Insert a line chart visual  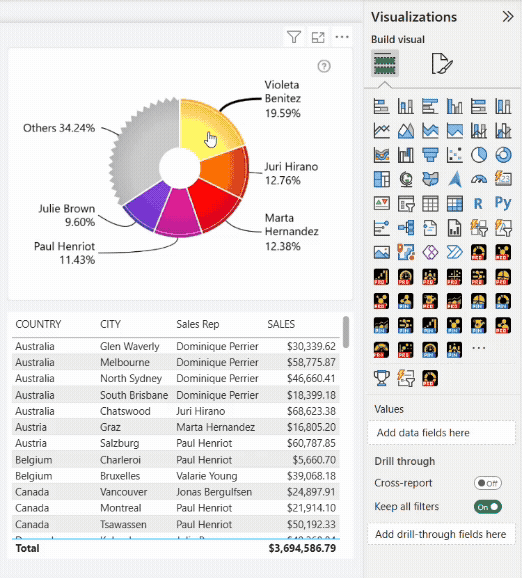point(381,131)
